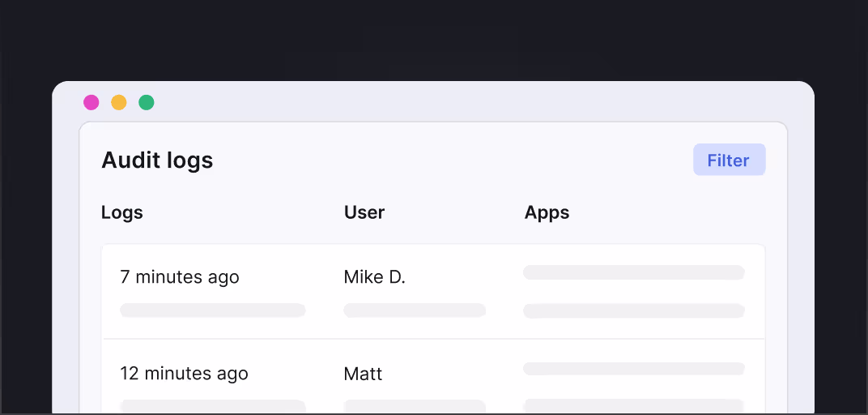Click the green window control dot

click(147, 102)
